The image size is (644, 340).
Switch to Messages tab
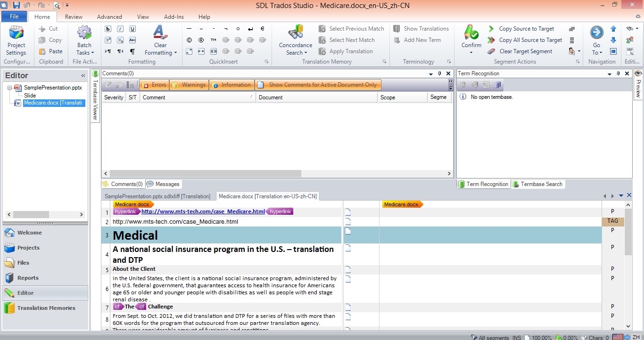[163, 184]
